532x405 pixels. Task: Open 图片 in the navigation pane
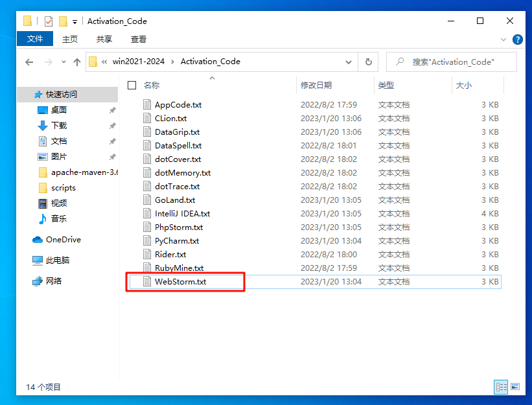pos(59,157)
